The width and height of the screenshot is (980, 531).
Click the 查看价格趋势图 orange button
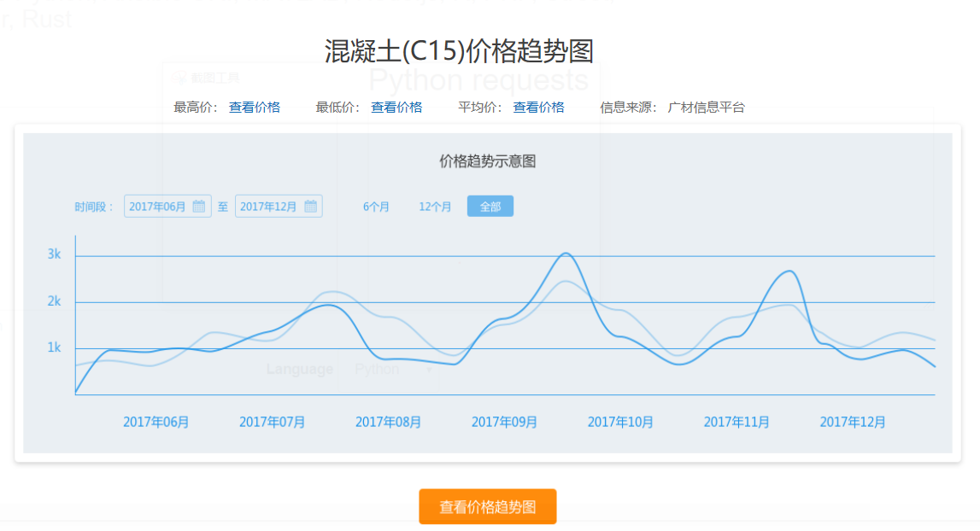coord(487,506)
